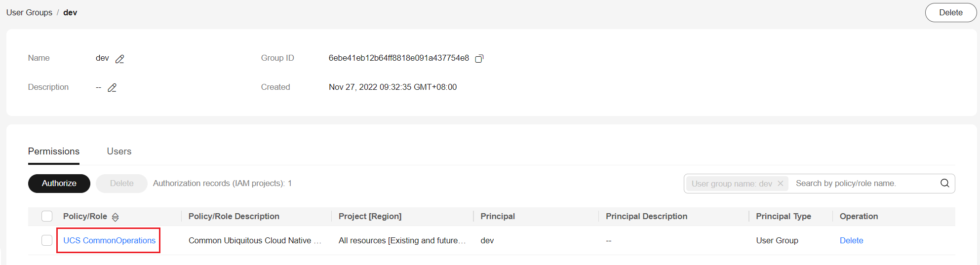Screen dimensions: 980x265
Task: Select all rows with header checkbox
Action: tap(47, 216)
